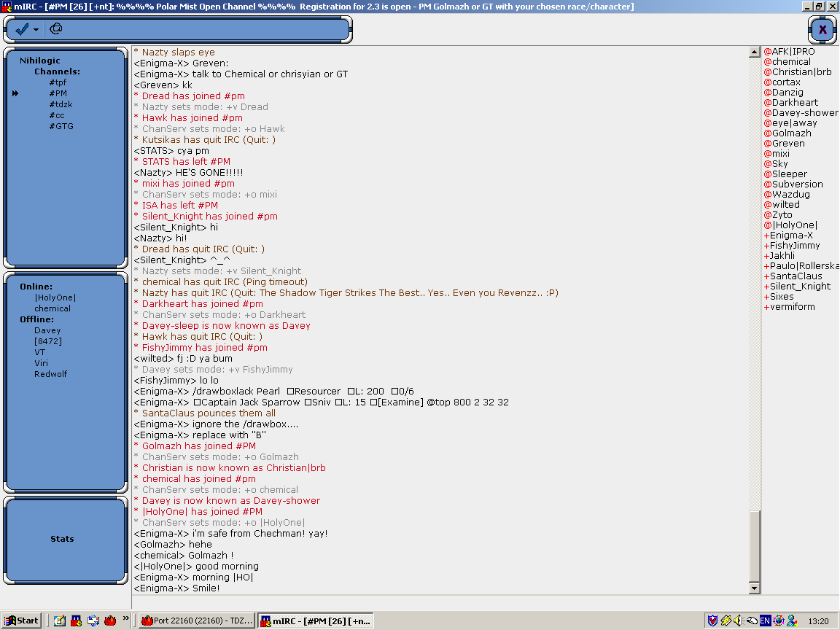Open the volume speaker tray icon

[x=738, y=621]
